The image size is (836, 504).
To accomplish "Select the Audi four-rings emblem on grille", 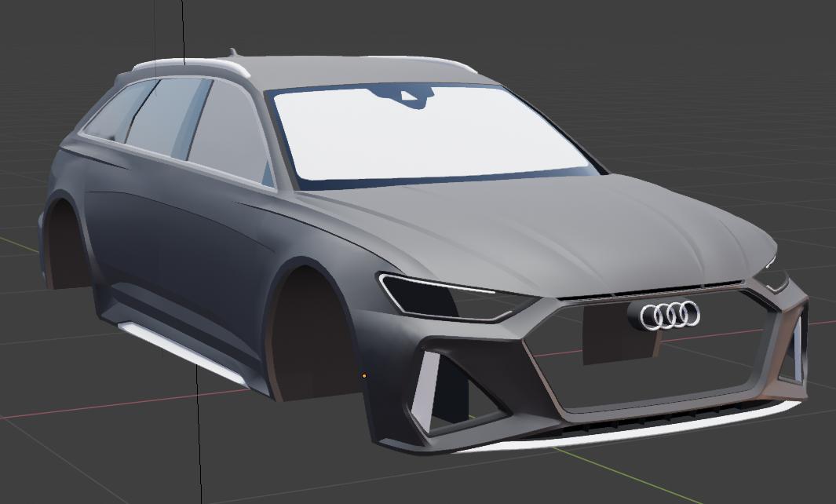I will point(670,315).
